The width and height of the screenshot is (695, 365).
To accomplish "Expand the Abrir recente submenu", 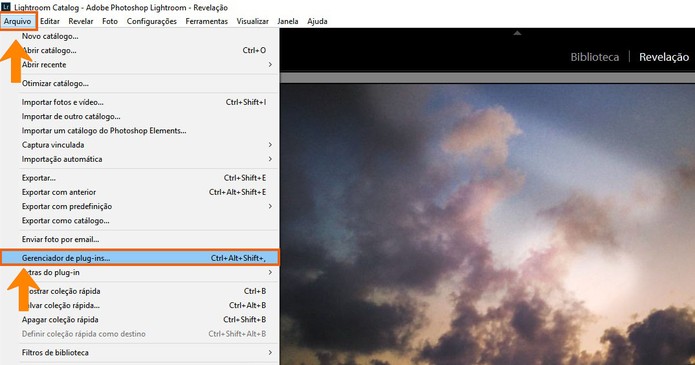I will pyautogui.click(x=140, y=65).
